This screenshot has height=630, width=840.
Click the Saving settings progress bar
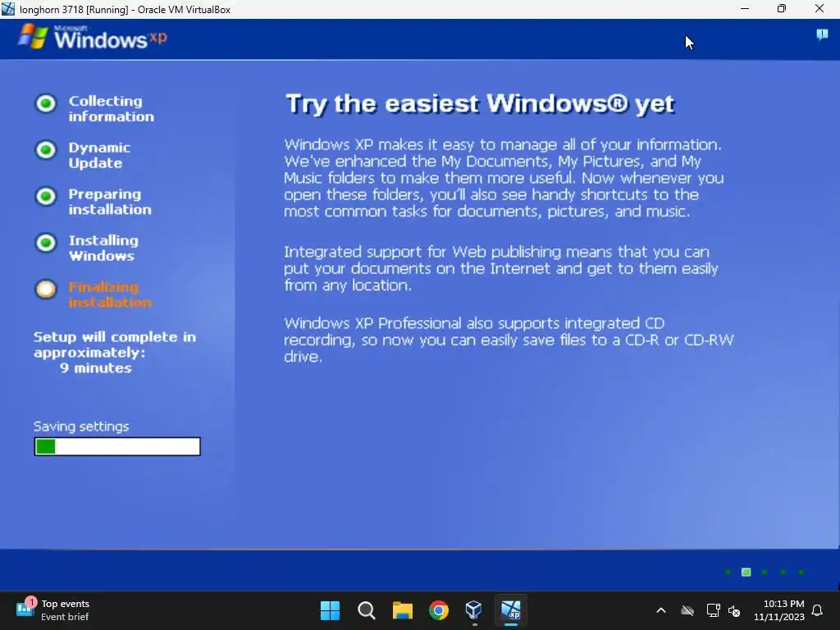coord(117,446)
